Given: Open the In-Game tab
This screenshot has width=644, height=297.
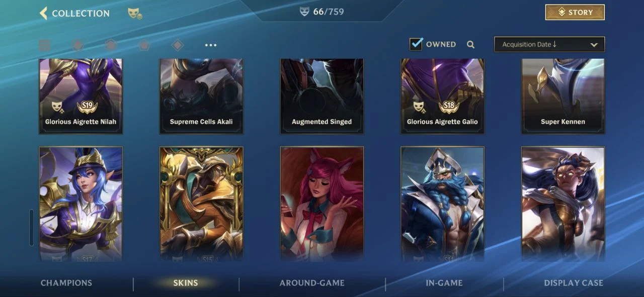Looking at the screenshot, I should [444, 283].
